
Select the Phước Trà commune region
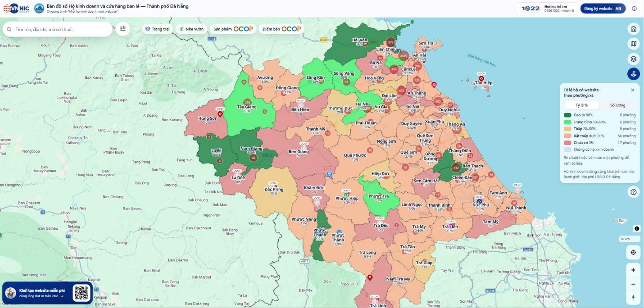[x=378, y=196]
